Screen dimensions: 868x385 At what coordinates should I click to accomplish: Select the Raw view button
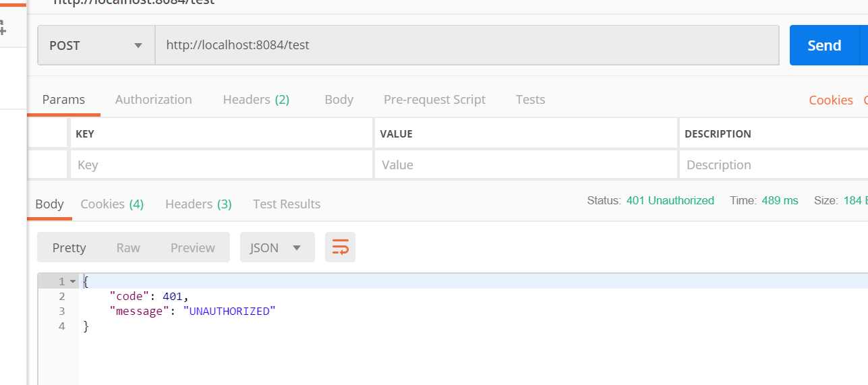click(128, 247)
